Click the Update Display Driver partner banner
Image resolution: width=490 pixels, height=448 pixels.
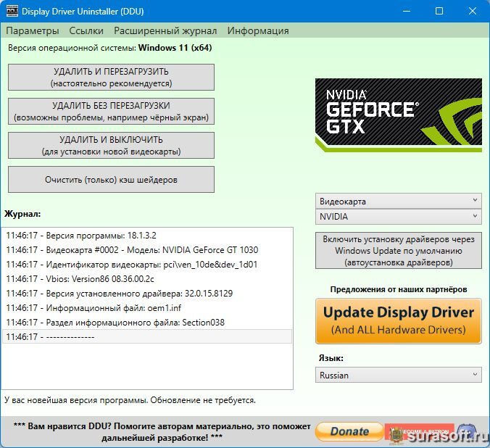[x=398, y=320]
